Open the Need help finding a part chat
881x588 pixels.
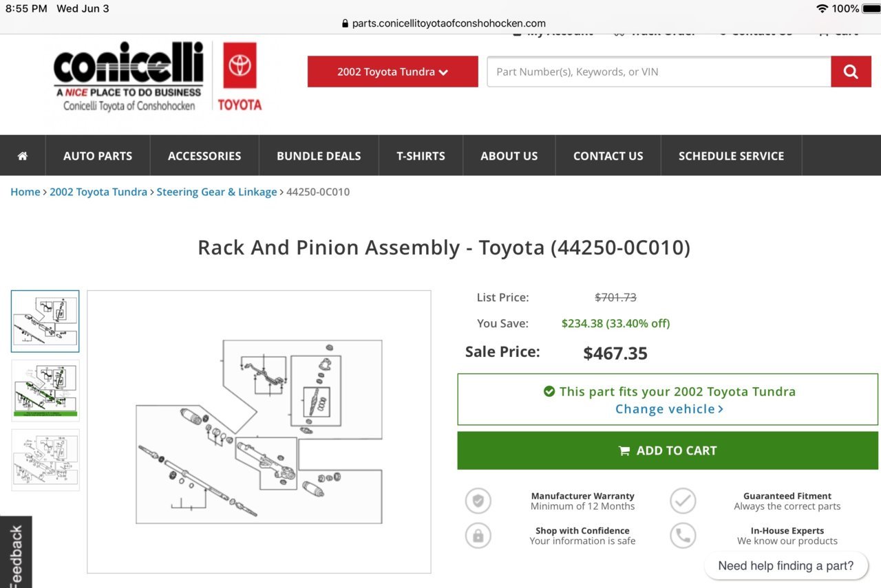786,566
